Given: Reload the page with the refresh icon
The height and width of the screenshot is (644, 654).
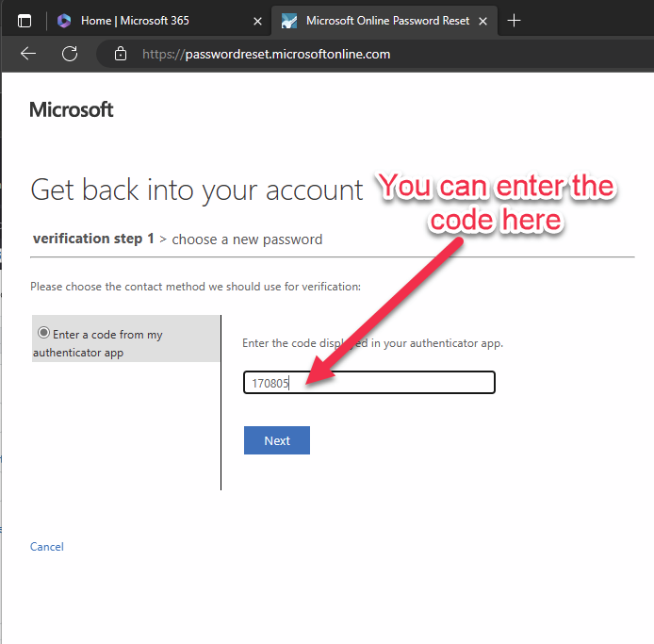Looking at the screenshot, I should click(69, 54).
